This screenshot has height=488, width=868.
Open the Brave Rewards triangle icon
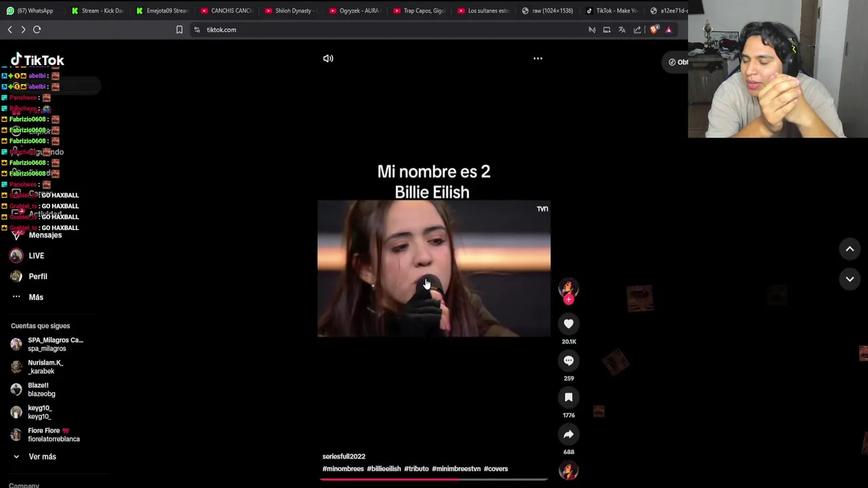coord(669,30)
